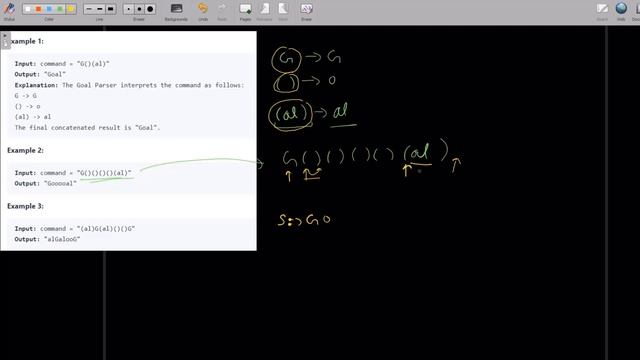This screenshot has width=640, height=360.
Task: Choose the thin line width
Action: coord(89,9)
